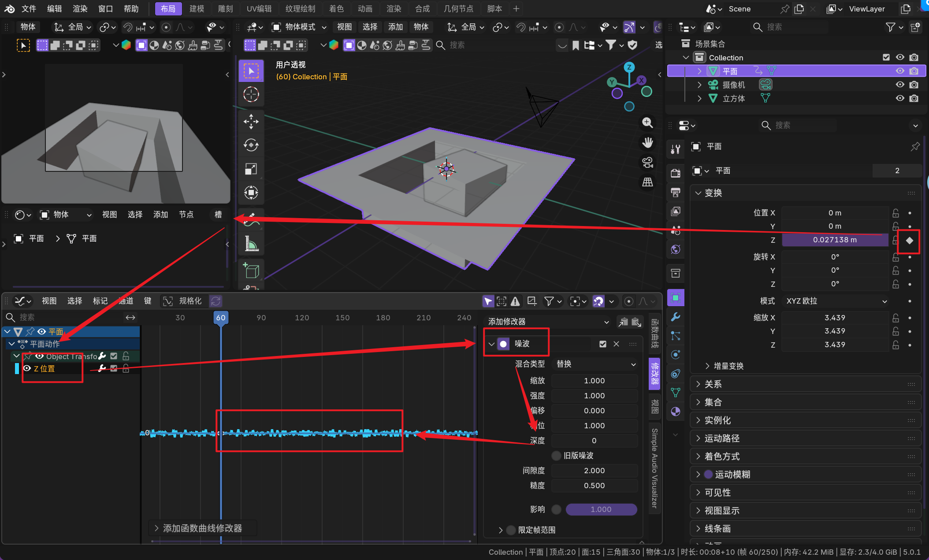Select the Scale tool in the viewport toolbar
This screenshot has height=560, width=929.
click(x=251, y=169)
